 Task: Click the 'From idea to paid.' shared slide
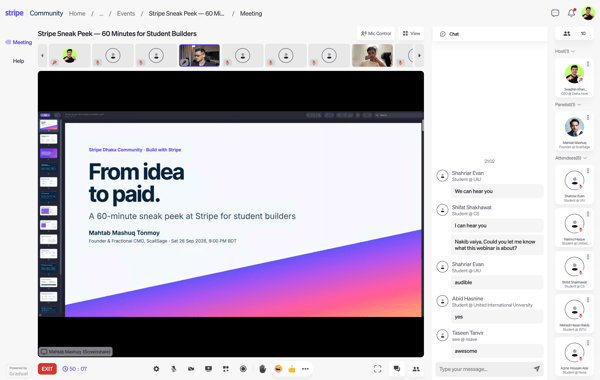coord(243,219)
